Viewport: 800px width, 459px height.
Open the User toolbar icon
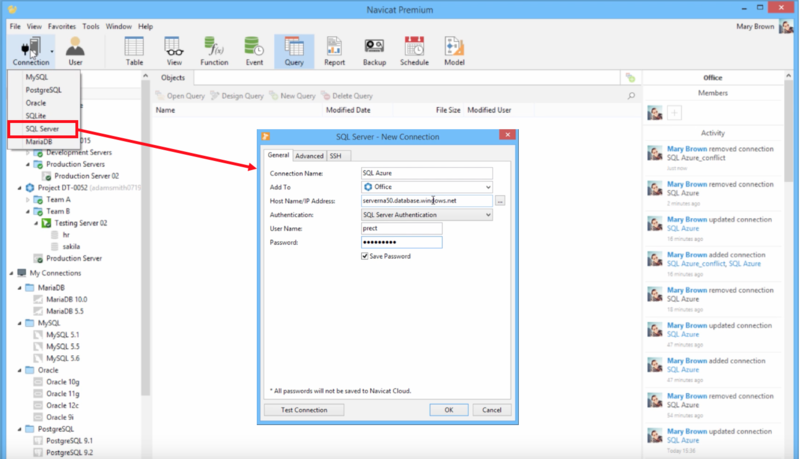(x=75, y=51)
